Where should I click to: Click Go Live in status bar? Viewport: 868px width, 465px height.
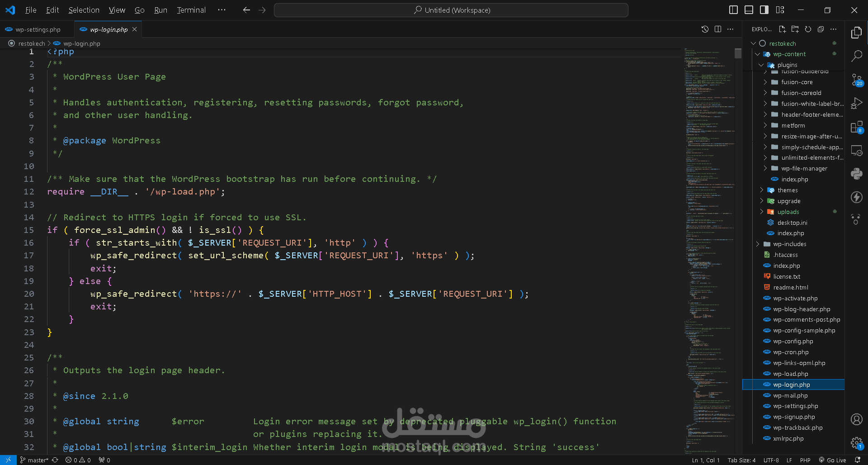click(832, 460)
